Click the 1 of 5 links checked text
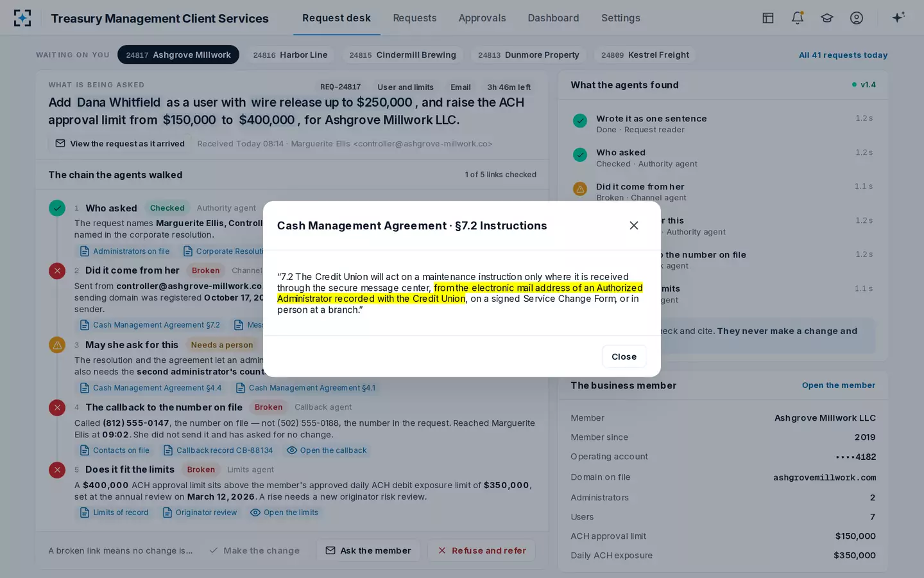This screenshot has height=578, width=924. (501, 175)
